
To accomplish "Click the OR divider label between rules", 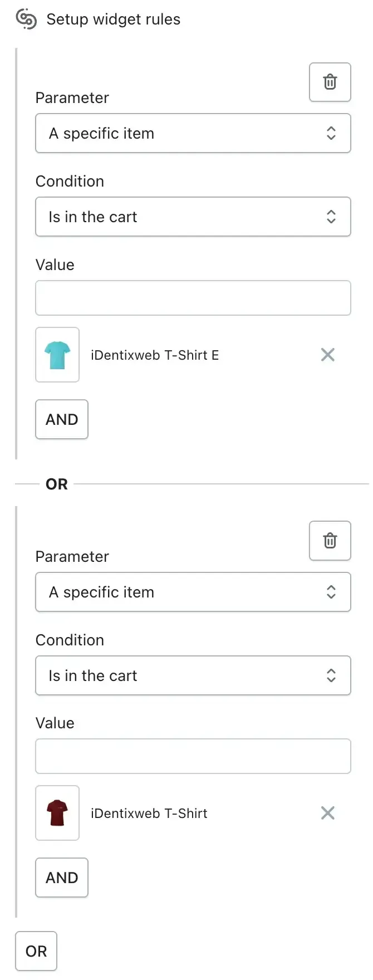I will pos(57,484).
